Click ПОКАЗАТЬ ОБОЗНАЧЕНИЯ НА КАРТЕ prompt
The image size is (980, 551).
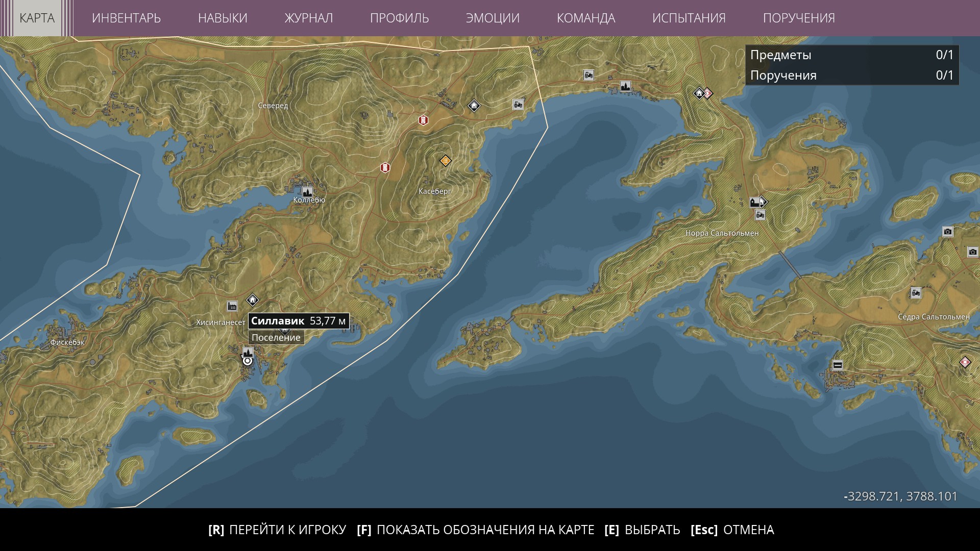tap(476, 530)
